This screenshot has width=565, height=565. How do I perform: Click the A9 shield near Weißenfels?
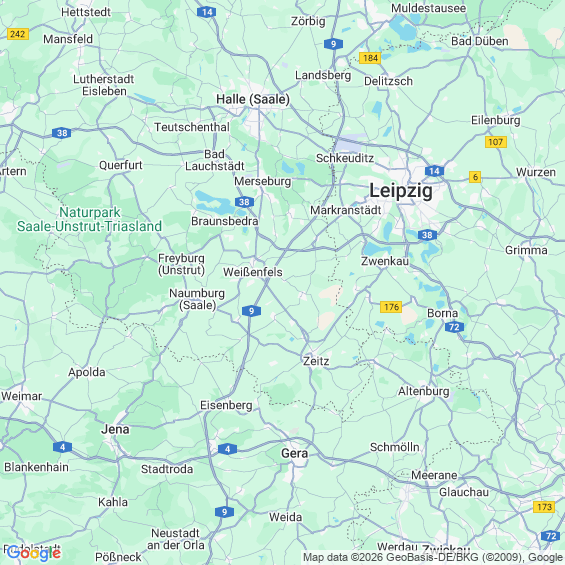pyautogui.click(x=252, y=311)
